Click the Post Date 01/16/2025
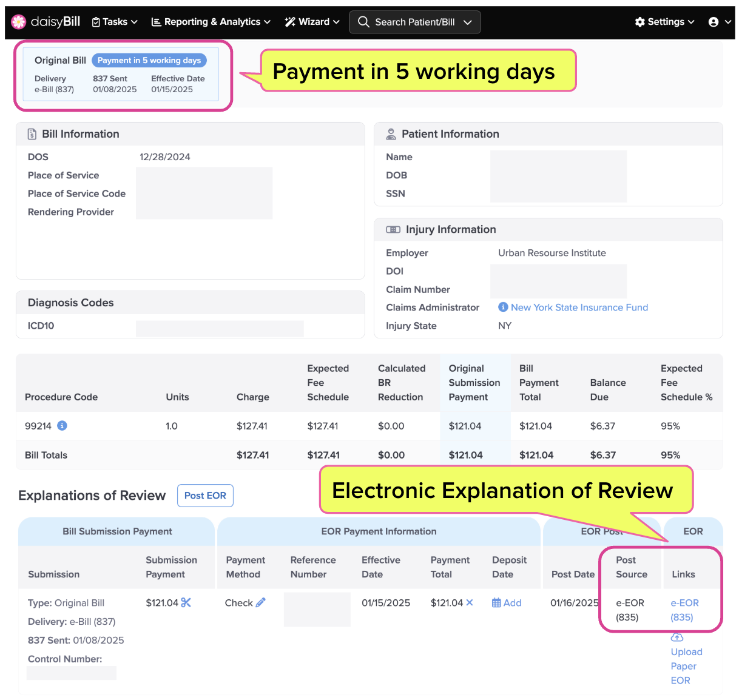 tap(575, 603)
